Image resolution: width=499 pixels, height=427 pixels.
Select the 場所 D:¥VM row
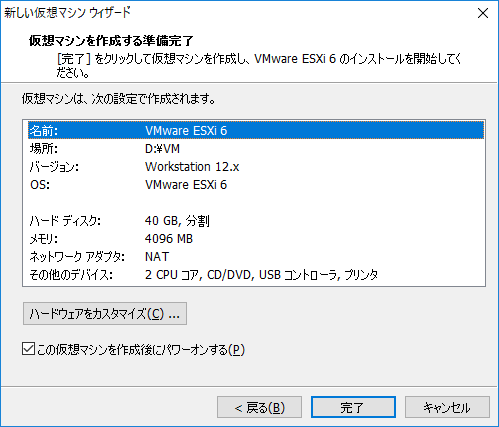coord(256,148)
